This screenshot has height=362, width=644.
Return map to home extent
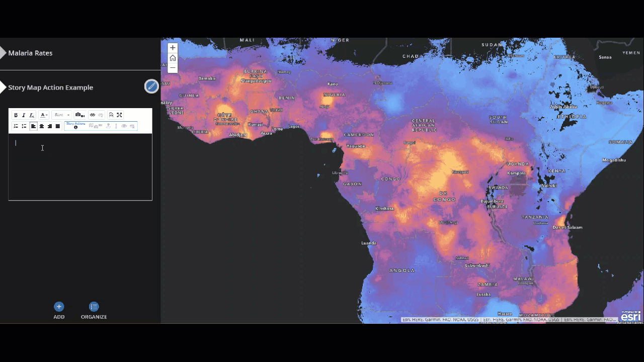(173, 58)
